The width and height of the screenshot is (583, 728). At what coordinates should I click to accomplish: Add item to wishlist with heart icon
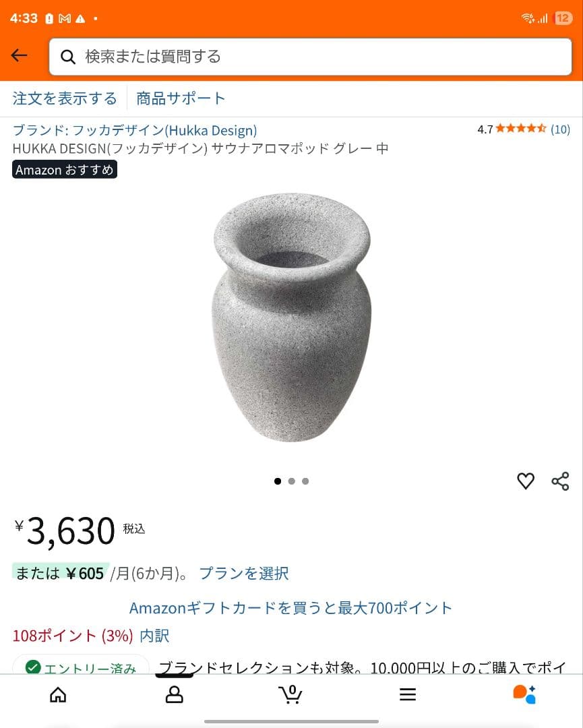pyautogui.click(x=525, y=481)
